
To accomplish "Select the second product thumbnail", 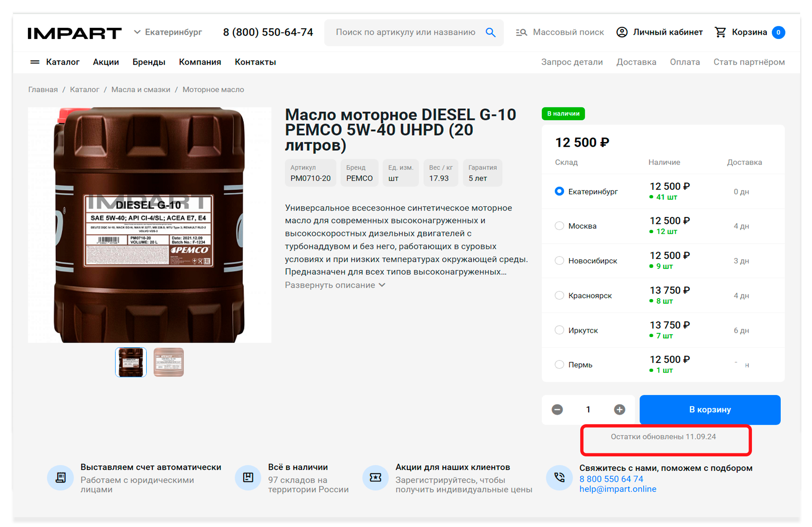I will [x=169, y=362].
